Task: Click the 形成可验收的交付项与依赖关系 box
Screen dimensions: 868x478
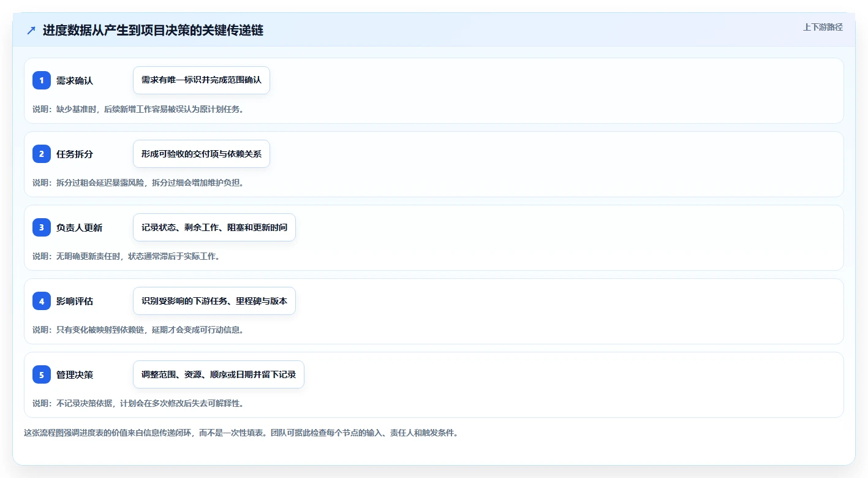Action: tap(202, 154)
